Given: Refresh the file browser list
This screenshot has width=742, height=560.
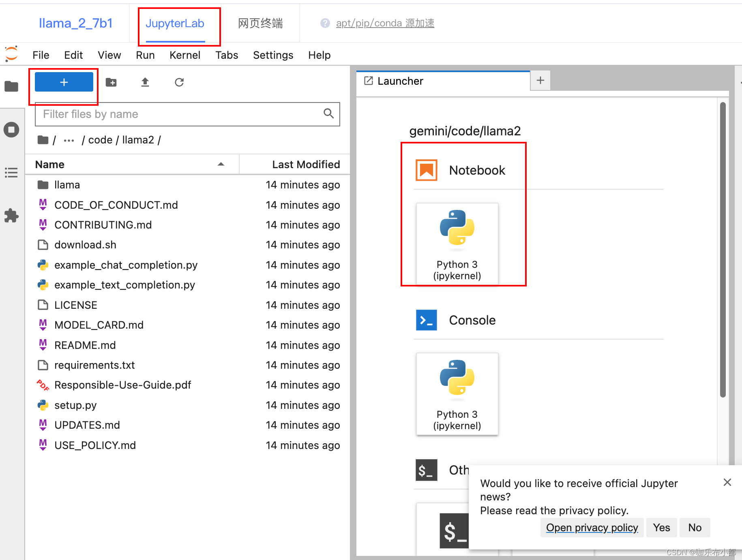Looking at the screenshot, I should 179,82.
